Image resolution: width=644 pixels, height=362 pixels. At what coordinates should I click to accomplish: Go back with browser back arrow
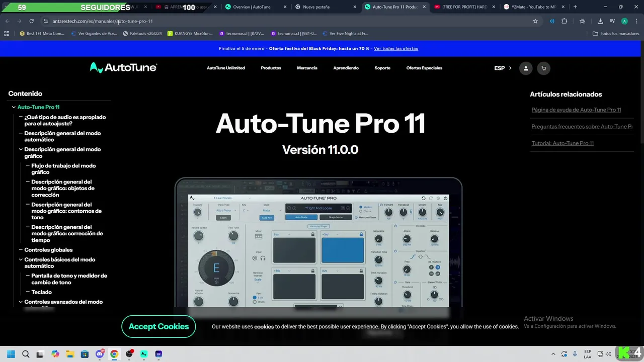[7, 21]
